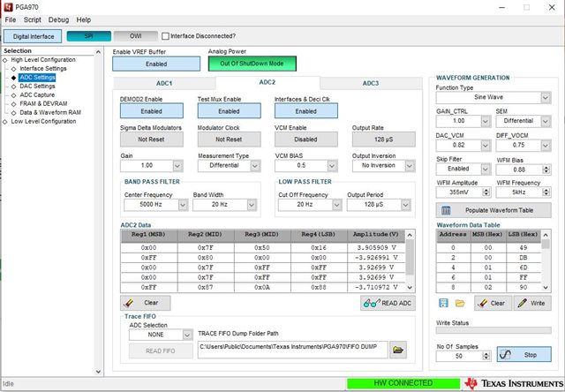Browse for Trace FIFO dump folder

398,350
